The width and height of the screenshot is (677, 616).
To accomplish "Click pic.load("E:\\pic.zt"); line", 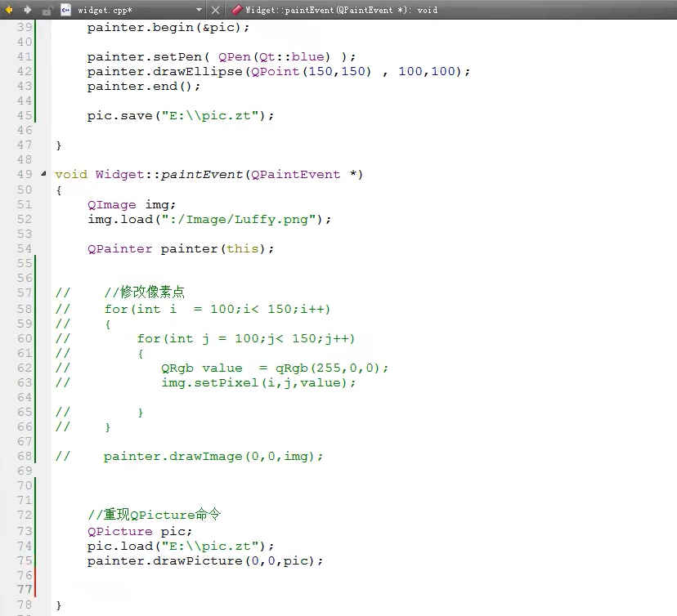I will tap(181, 546).
